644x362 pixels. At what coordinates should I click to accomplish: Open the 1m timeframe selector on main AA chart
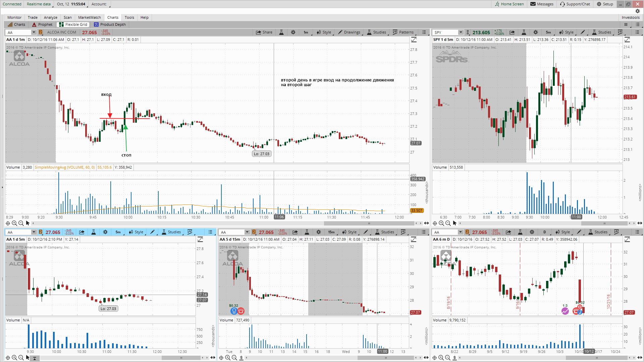(306, 32)
